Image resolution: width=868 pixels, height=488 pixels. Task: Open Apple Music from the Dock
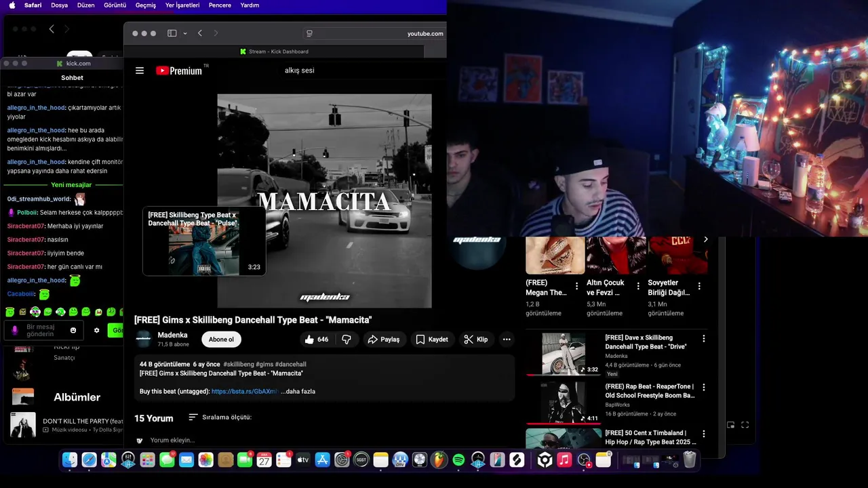564,460
